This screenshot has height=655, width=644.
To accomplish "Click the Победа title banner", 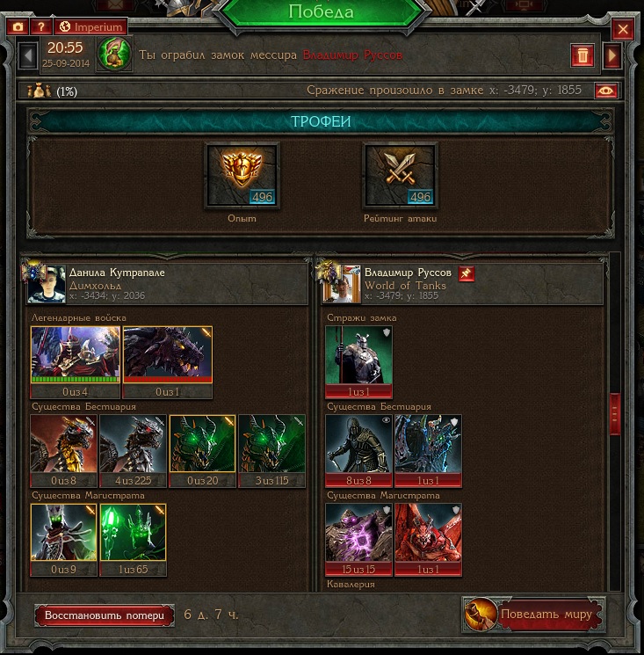I will tap(321, 12).
